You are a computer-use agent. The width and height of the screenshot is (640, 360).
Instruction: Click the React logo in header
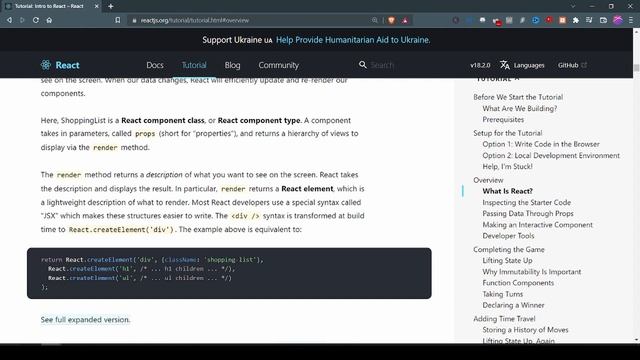(x=60, y=65)
